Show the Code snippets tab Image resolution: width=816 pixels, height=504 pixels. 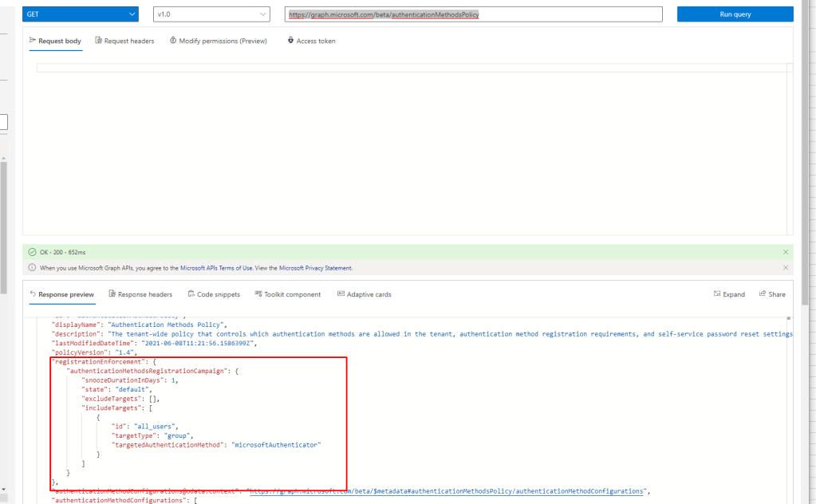(214, 294)
